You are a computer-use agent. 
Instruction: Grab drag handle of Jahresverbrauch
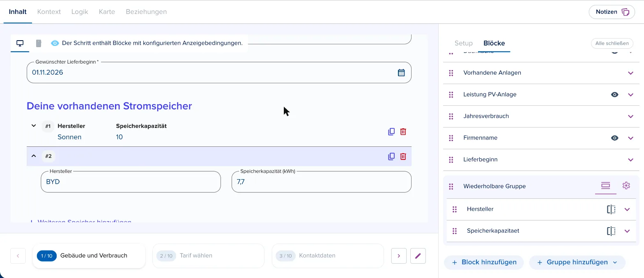(x=451, y=116)
